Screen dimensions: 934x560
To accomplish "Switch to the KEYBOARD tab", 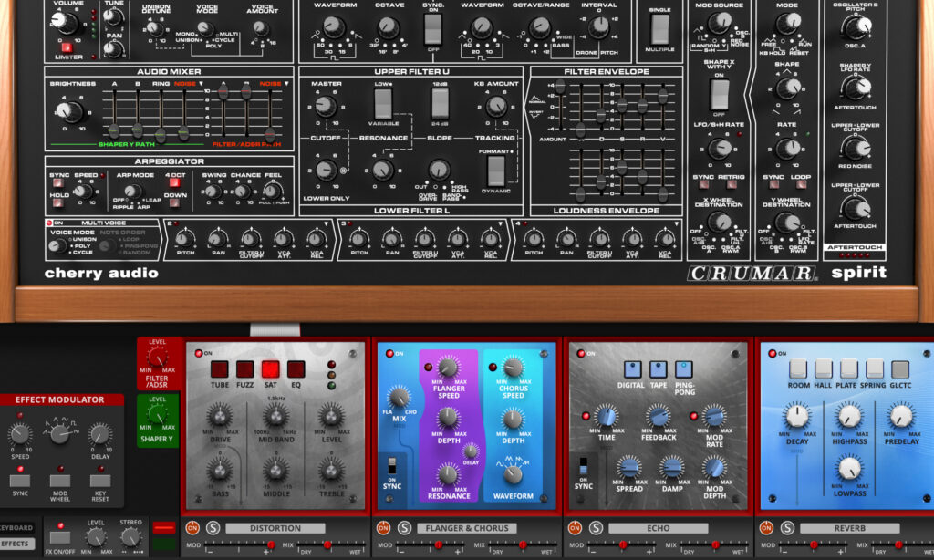I will click(16, 528).
